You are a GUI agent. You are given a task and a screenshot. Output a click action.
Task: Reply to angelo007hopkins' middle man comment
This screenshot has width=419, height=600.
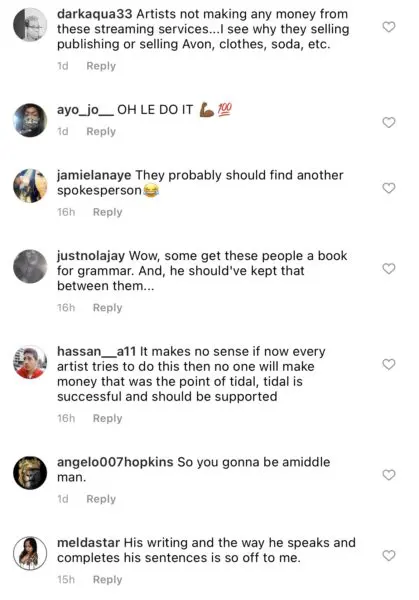coord(101,499)
